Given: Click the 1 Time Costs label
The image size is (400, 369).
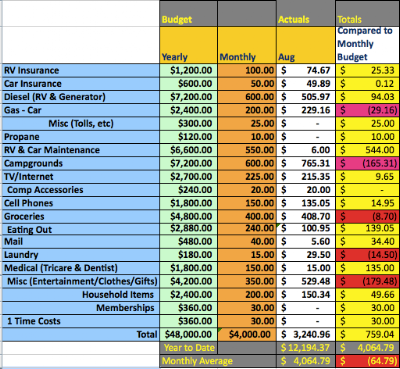Looking at the screenshot, I should pos(81,321).
